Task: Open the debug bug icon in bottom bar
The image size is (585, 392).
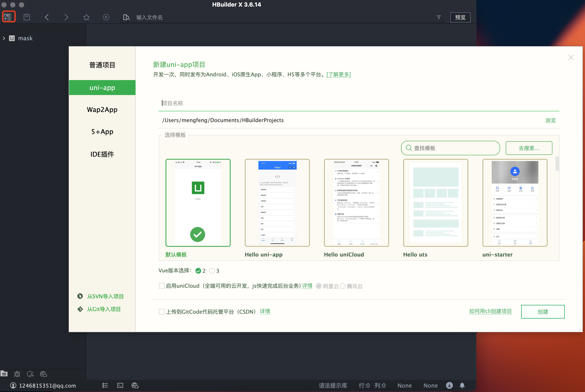Action: [17, 374]
